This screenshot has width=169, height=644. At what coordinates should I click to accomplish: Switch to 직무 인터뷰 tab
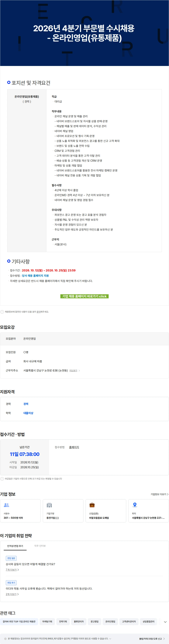40,546
